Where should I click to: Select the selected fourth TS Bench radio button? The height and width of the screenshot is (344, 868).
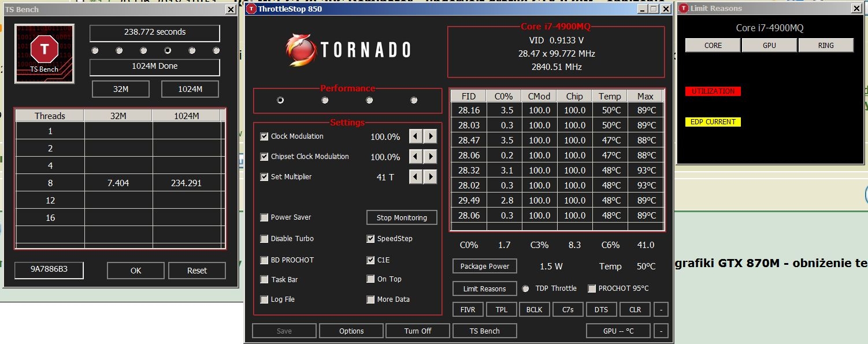pyautogui.click(x=168, y=50)
